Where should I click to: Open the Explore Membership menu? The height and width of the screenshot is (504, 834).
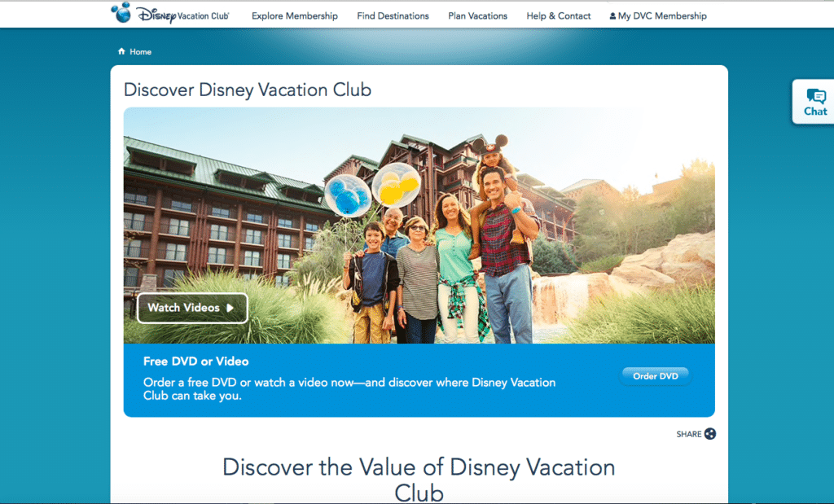click(295, 16)
